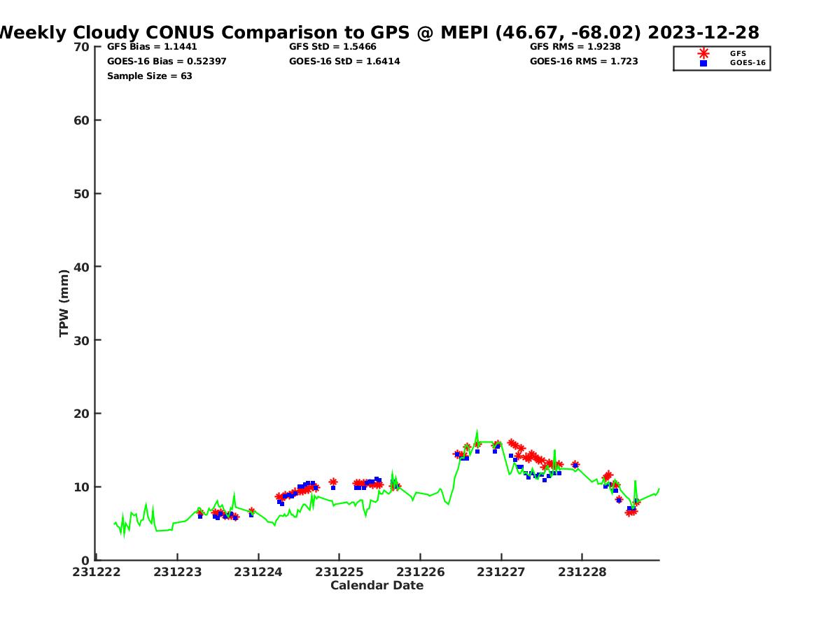Click the 231222 x-axis tick label

point(97,573)
